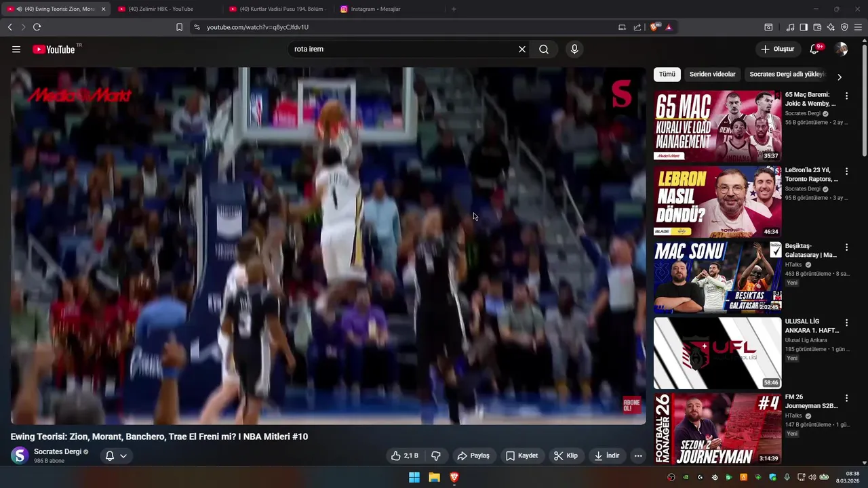
Task: Click the address bar URL youtube.com/watch
Action: [x=258, y=27]
